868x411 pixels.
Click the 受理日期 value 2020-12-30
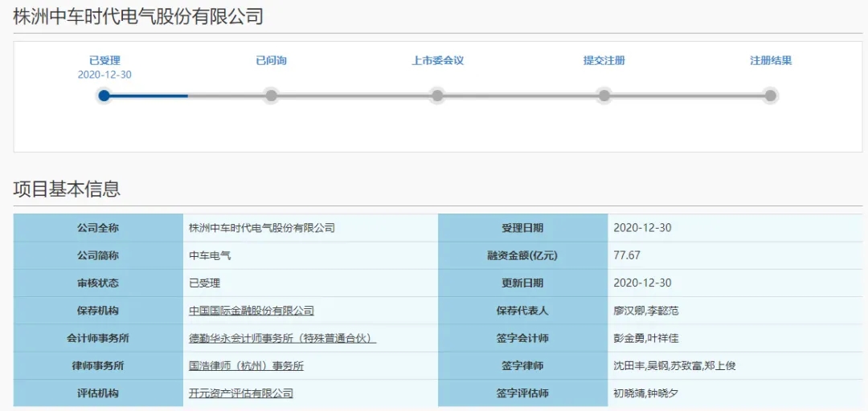tap(643, 228)
